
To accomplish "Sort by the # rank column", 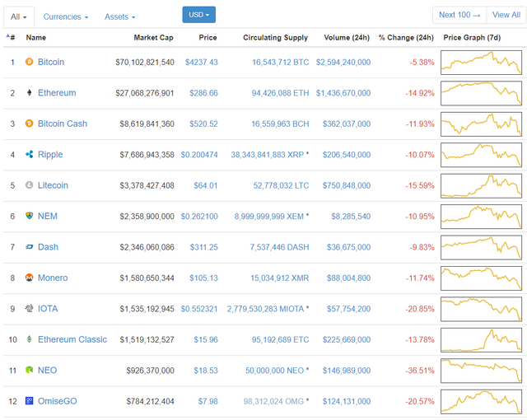I will (11, 37).
